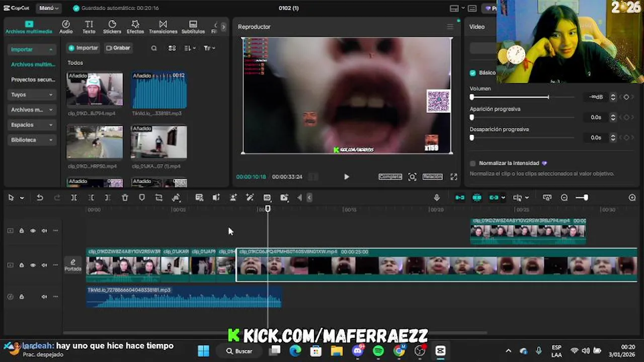The width and height of the screenshot is (644, 362).
Task: Hide the main video track eye icon
Action: 33,265
